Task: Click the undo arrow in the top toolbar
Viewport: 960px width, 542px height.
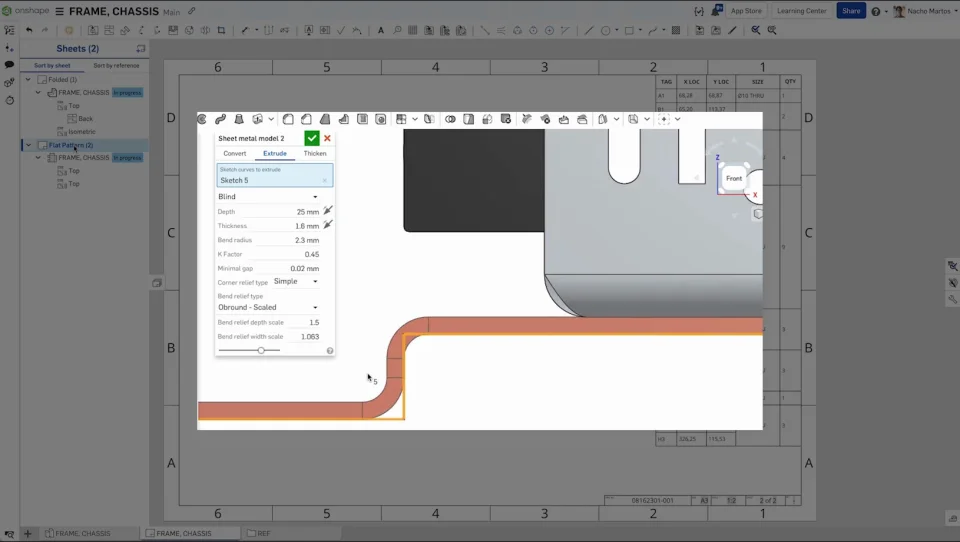Action: 29,30
